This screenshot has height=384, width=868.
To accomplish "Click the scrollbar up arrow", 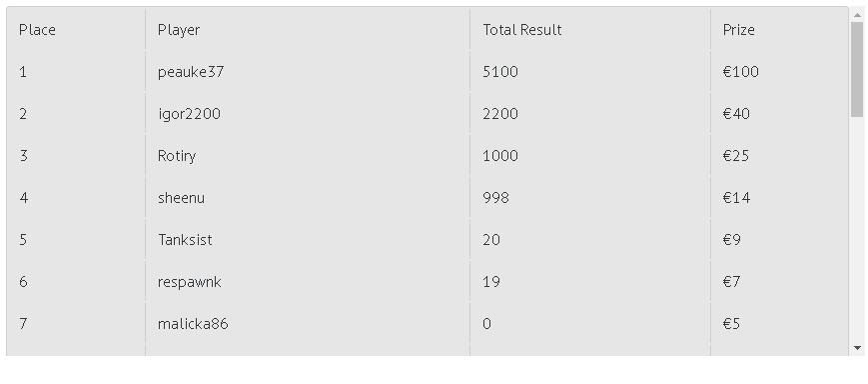I will point(857,14).
